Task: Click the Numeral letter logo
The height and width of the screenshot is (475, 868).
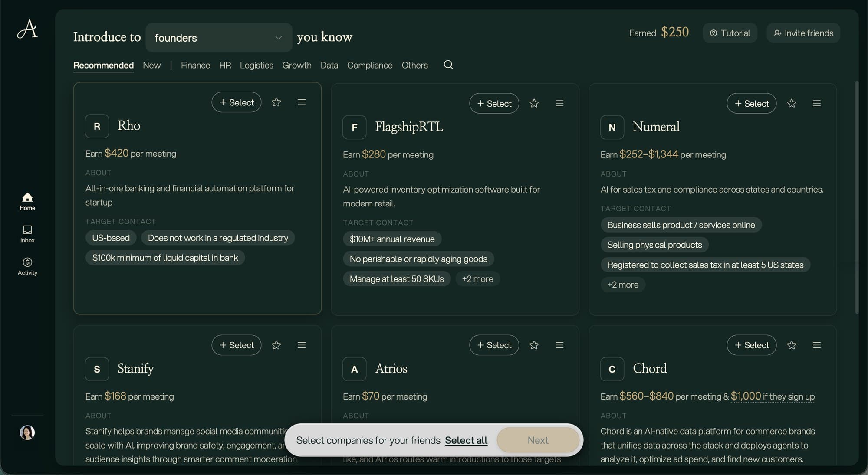Action: click(612, 127)
